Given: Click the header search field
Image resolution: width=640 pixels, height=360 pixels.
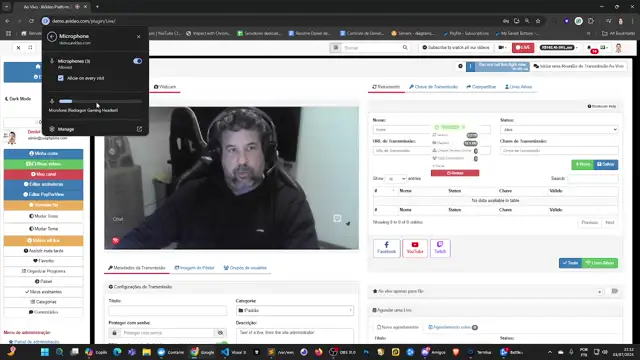Looking at the screenshot, I should point(371,48).
